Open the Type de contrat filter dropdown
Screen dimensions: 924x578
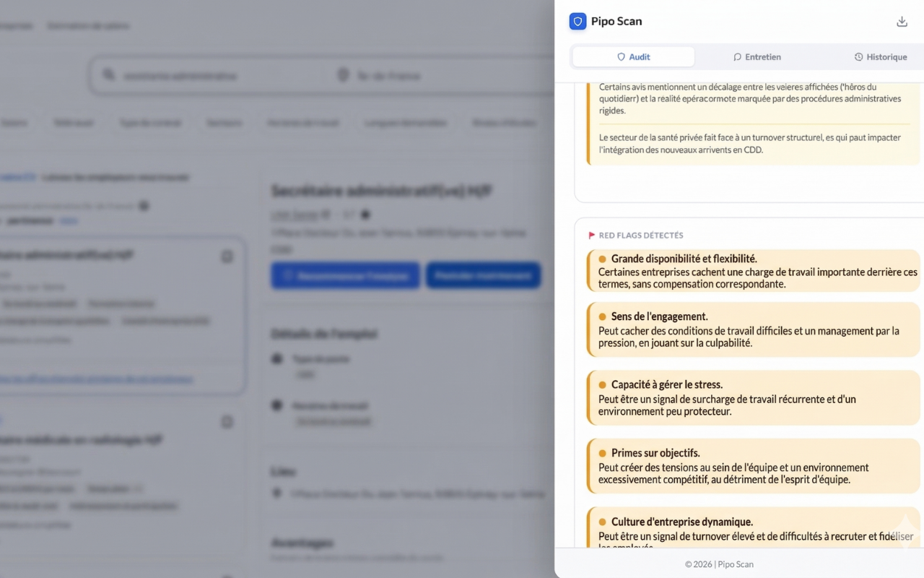tap(150, 123)
